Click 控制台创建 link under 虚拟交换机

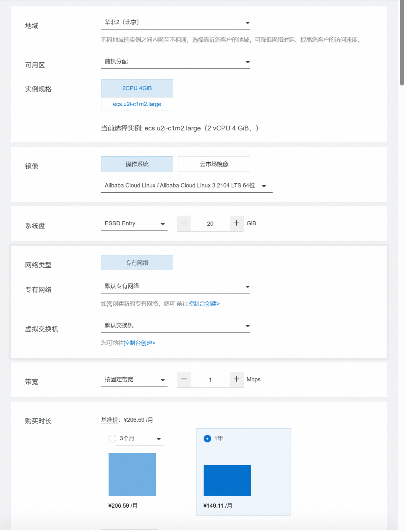pyautogui.click(x=139, y=343)
